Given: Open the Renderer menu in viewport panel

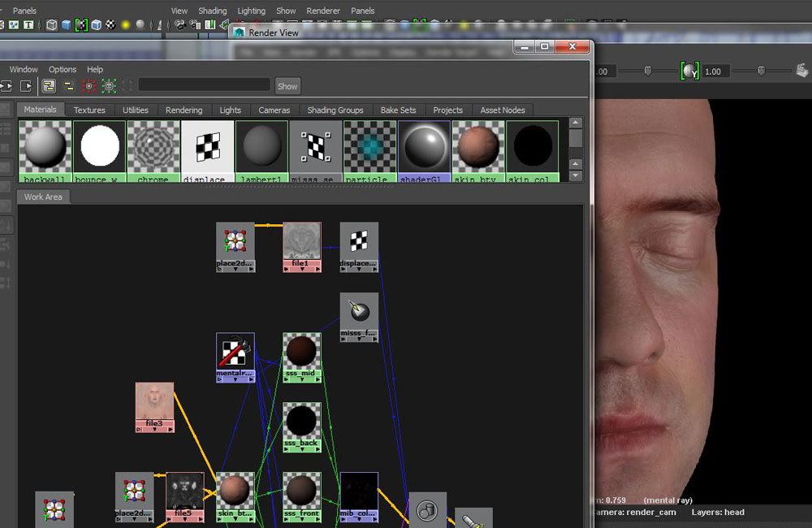Looking at the screenshot, I should pos(323,11).
